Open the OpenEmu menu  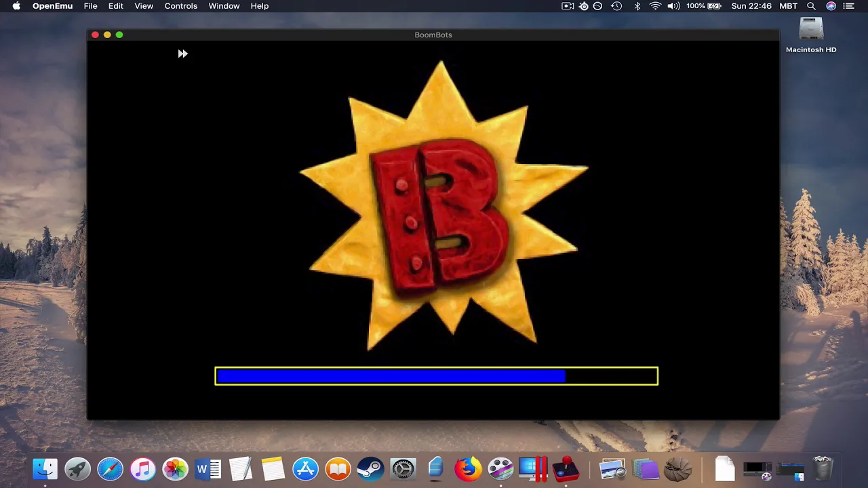tap(52, 6)
